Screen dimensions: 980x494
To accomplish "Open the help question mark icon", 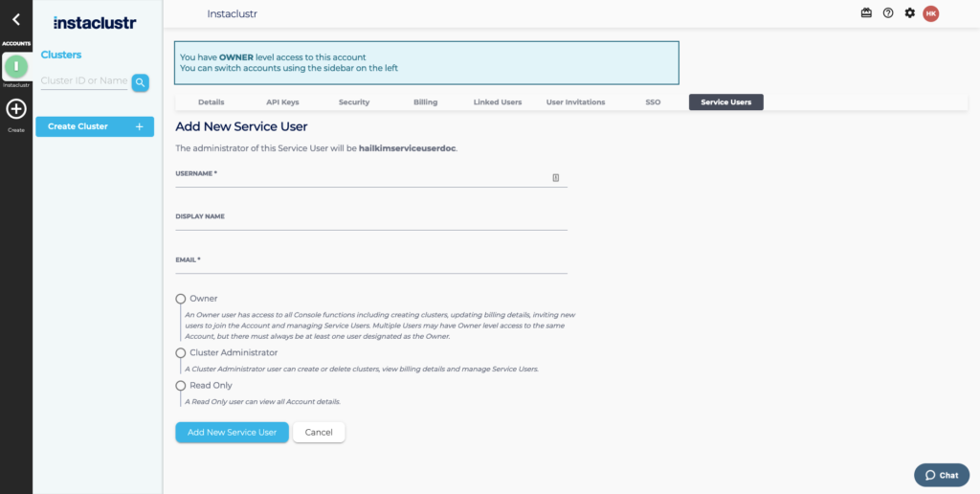I will tap(888, 13).
